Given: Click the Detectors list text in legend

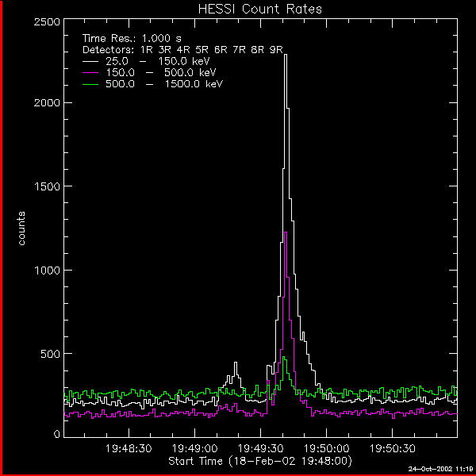Looking at the screenshot, I should (182, 50).
